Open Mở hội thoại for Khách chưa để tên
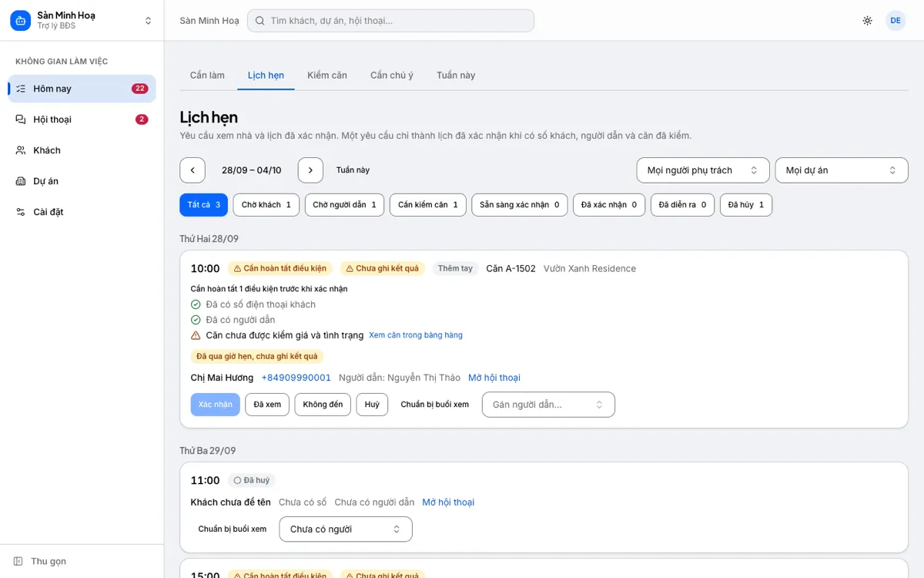 (x=448, y=502)
